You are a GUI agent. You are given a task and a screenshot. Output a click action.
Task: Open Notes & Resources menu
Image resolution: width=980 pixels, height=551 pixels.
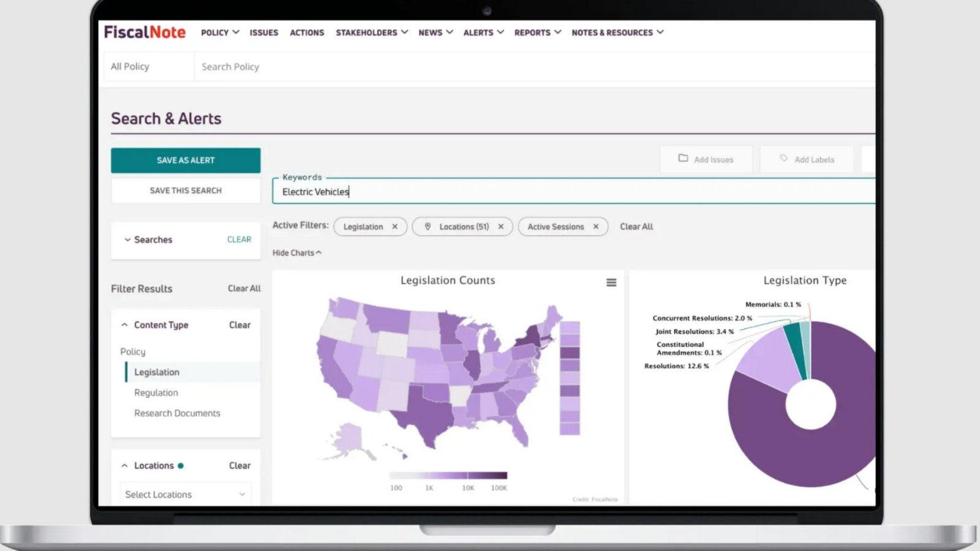click(617, 32)
